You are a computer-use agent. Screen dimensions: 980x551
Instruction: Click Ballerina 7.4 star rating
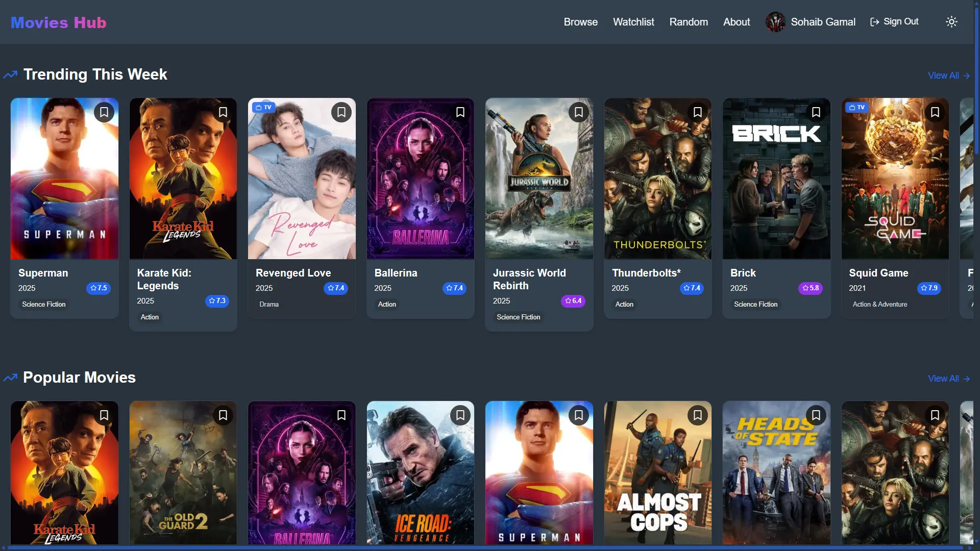click(x=454, y=288)
